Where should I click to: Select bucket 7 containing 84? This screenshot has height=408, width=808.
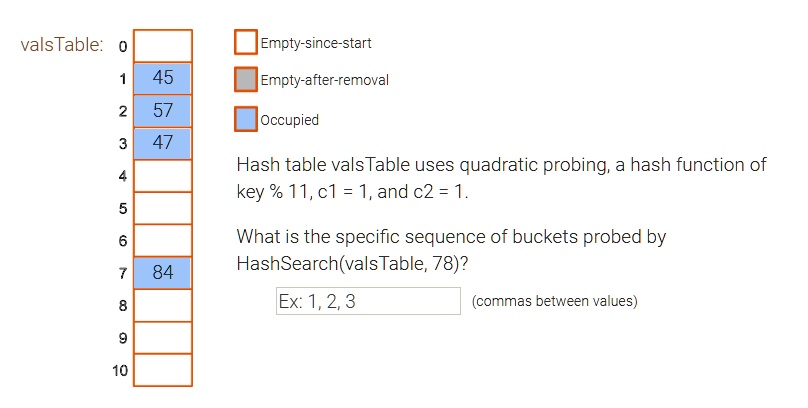pyautogui.click(x=163, y=273)
